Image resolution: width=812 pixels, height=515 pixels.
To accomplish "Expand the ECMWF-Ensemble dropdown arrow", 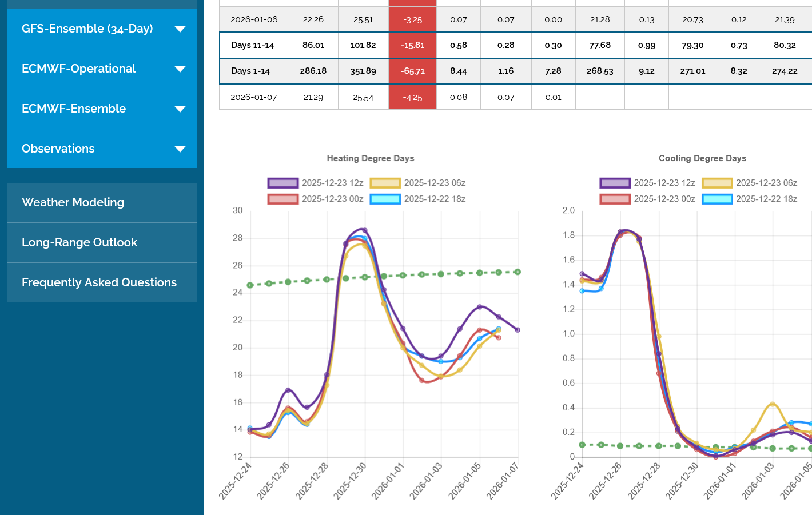I will tap(180, 109).
